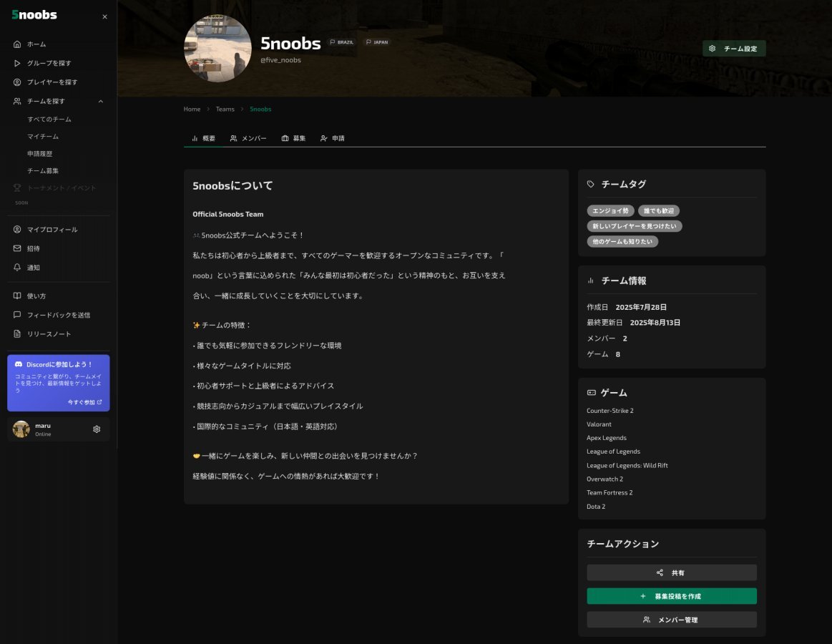832x644 pixels.
Task: Click the BRAZIL flag badge
Action: coord(342,42)
